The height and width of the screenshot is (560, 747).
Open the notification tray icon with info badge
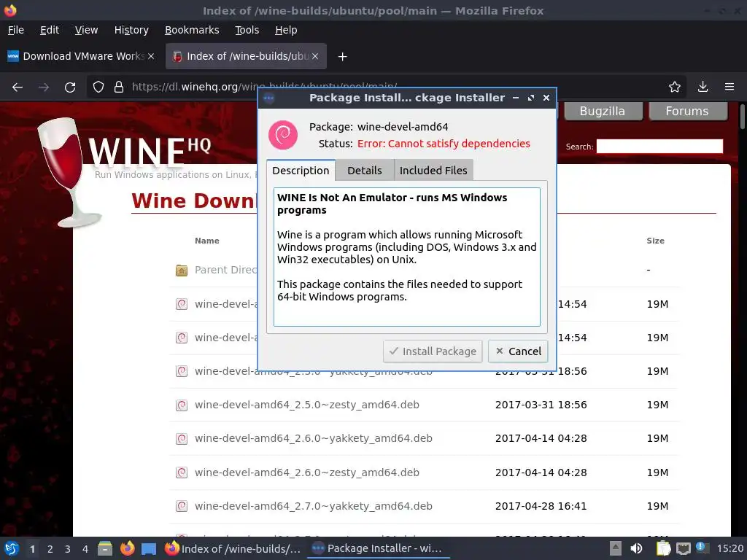703,548
